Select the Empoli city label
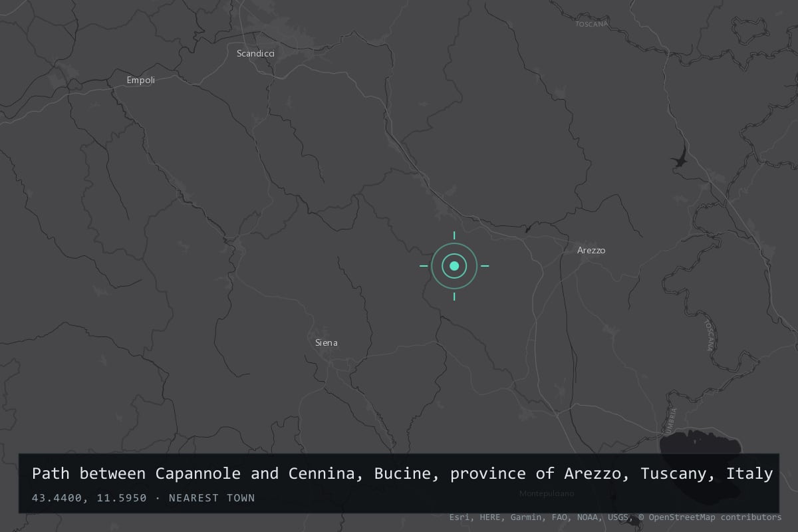Screen dimensions: 798x532 [141, 80]
